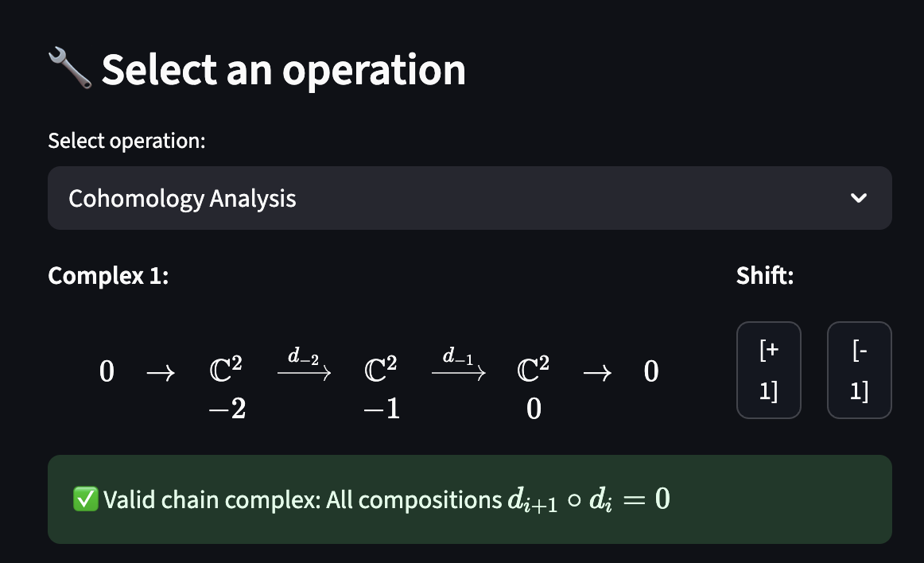Click the C² term at degree −2
The height and width of the screenshot is (563, 924).
point(226,370)
